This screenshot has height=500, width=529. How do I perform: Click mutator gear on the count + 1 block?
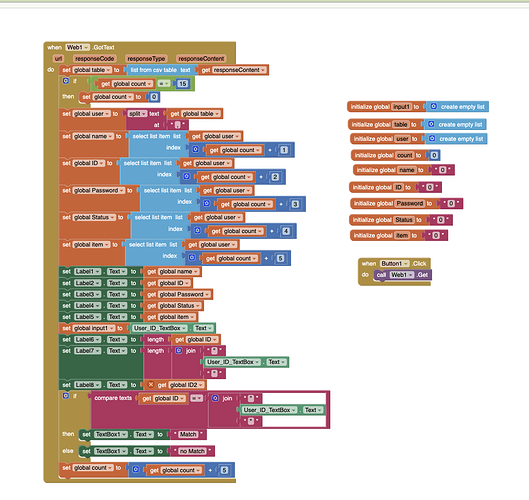[x=195, y=149]
